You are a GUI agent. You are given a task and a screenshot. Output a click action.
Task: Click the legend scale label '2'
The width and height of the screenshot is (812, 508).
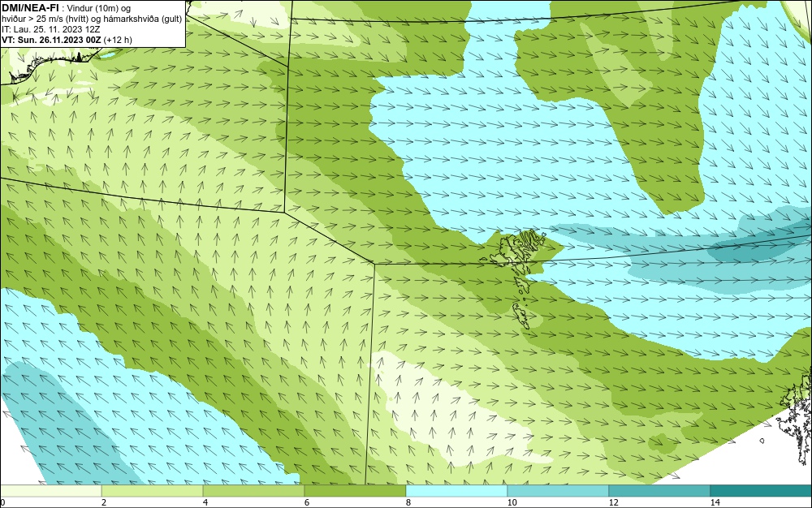click(104, 503)
